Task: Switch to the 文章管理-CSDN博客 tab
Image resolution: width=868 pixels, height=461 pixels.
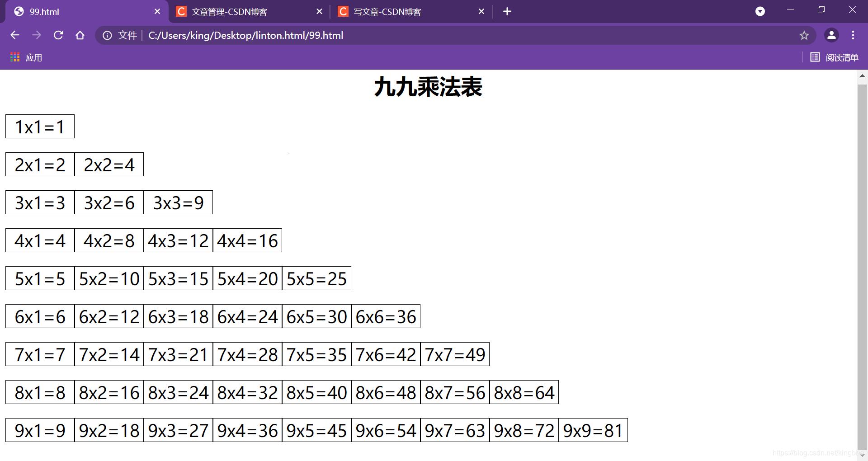Action: point(240,12)
